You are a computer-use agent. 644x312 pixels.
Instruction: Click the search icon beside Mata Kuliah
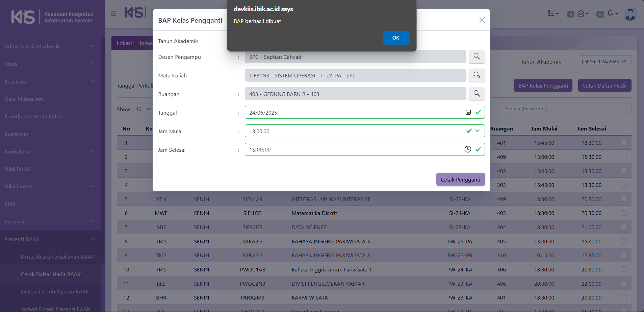476,75
